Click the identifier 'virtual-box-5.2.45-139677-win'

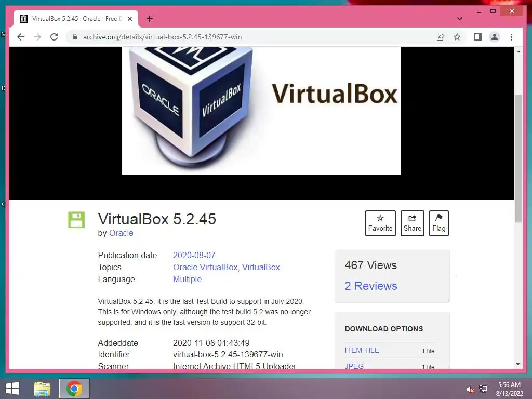(228, 354)
